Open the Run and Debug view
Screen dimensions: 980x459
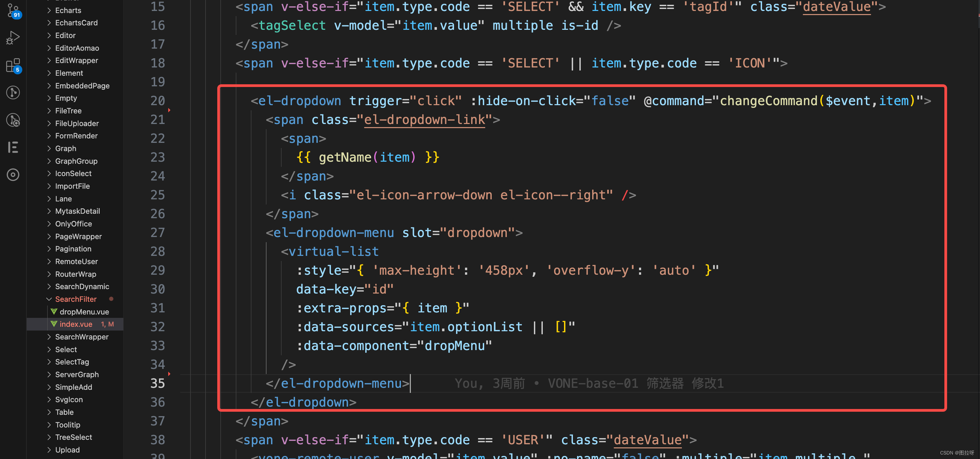pyautogui.click(x=13, y=38)
